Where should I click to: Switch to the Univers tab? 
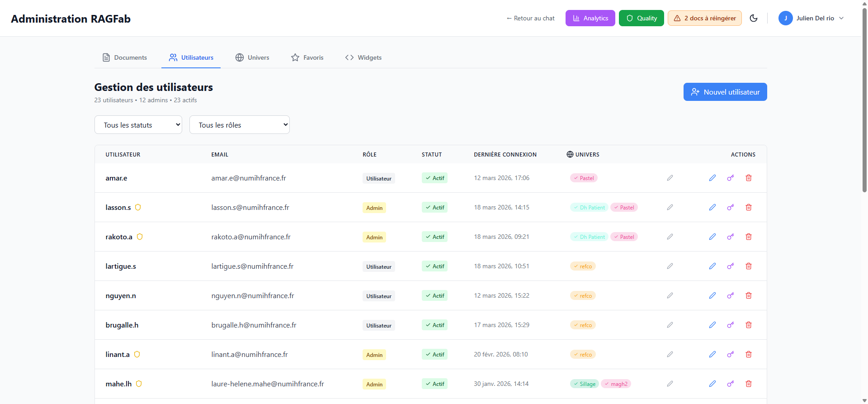[x=252, y=57]
